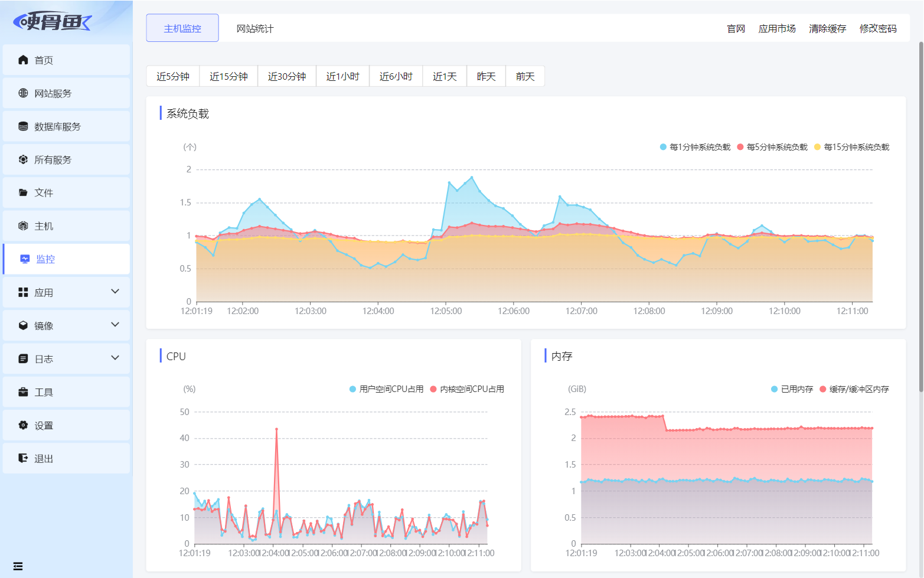Click the page vertical scrollbar
Screen dimensions: 924x578
(920, 217)
